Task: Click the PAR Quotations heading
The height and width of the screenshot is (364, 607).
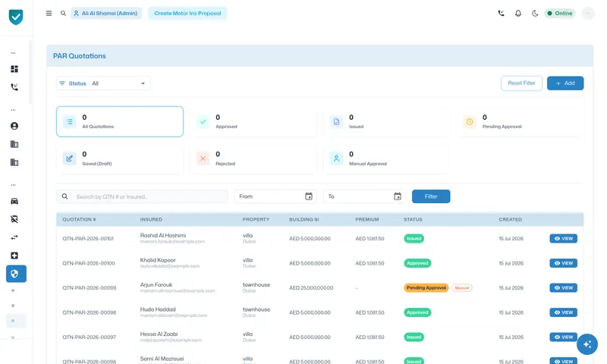Action: coord(80,56)
